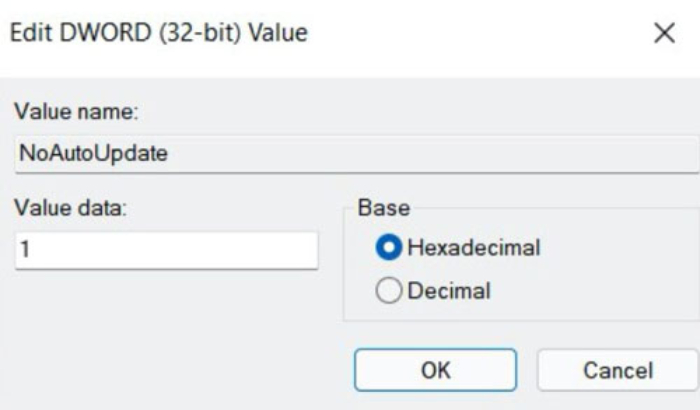Click the Edit DWORD (32-bit) Value title

pyautogui.click(x=159, y=33)
